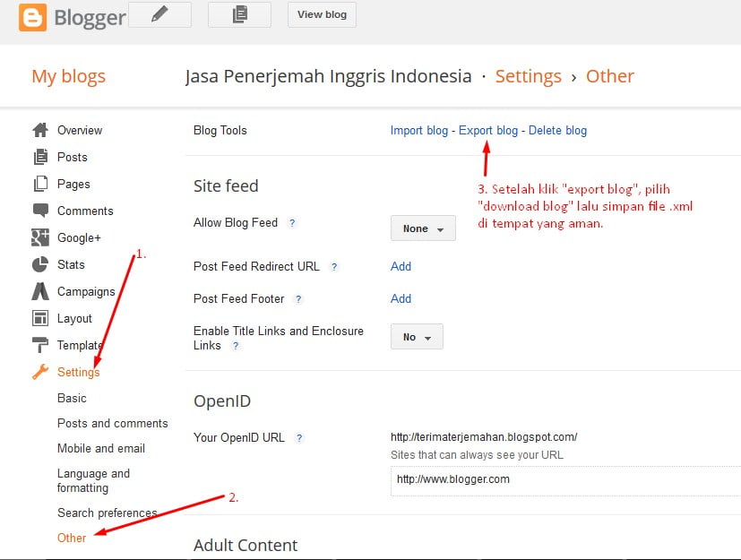Click the Export blog link

488,131
